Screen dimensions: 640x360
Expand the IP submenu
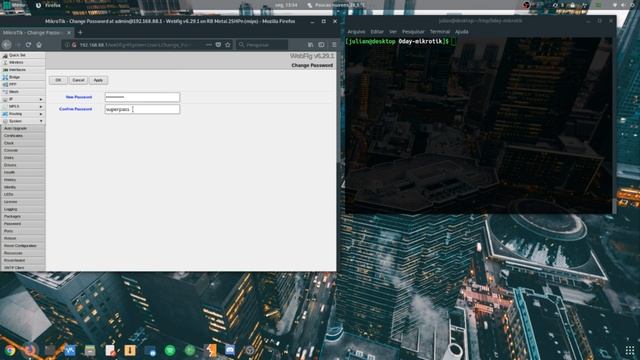(22, 99)
